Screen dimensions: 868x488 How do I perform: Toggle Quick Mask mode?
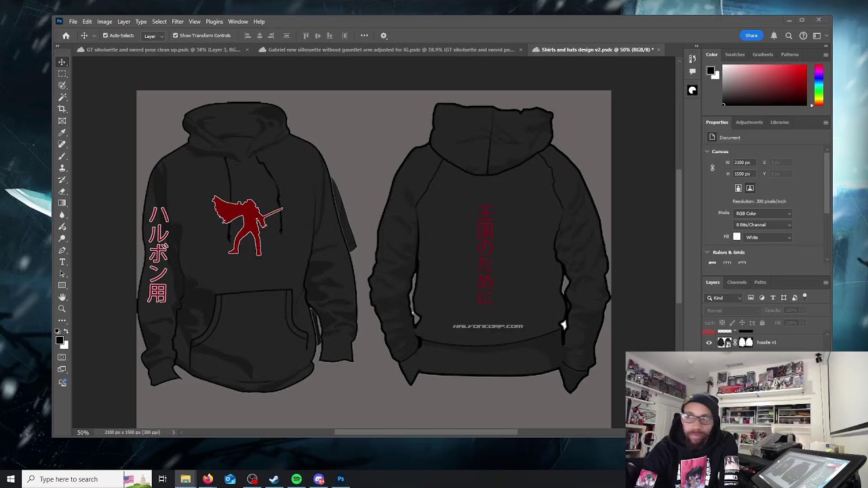[x=62, y=357]
